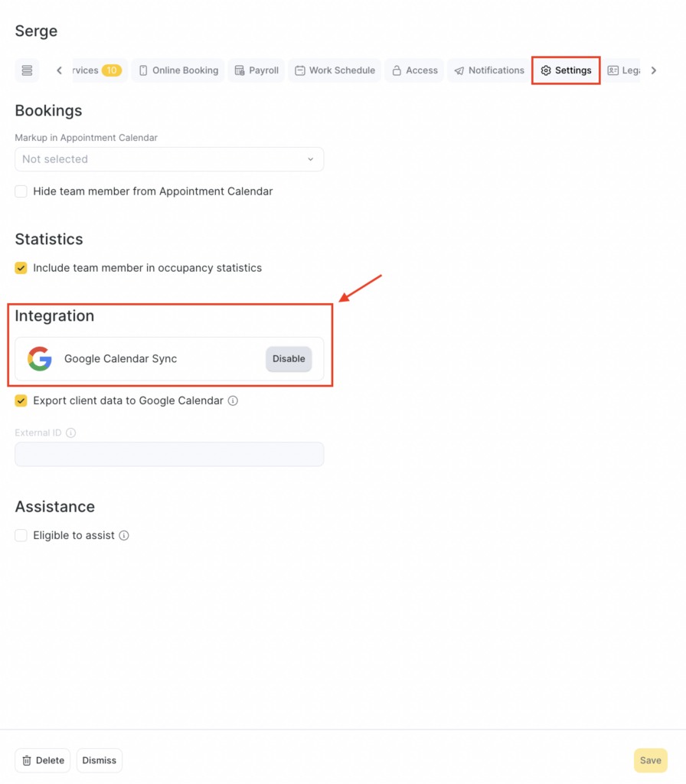Open the Payroll tab
Image resolution: width=686 pixels, height=784 pixels.
click(x=256, y=70)
